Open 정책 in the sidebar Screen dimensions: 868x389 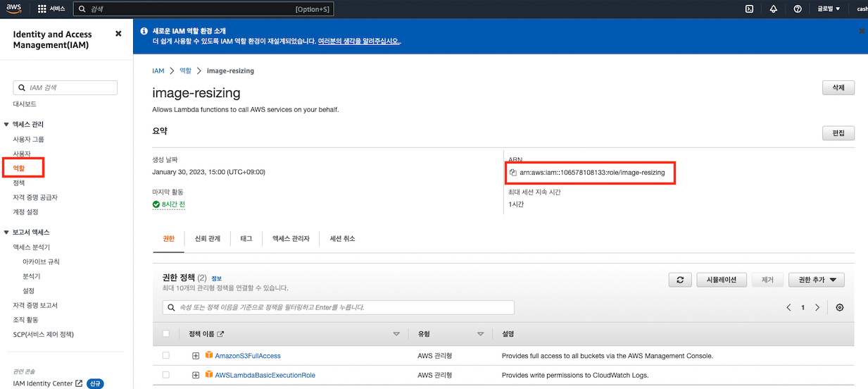[x=19, y=183]
